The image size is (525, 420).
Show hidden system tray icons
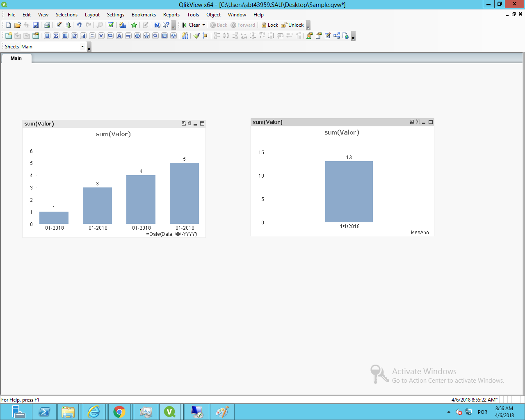pyautogui.click(x=449, y=412)
